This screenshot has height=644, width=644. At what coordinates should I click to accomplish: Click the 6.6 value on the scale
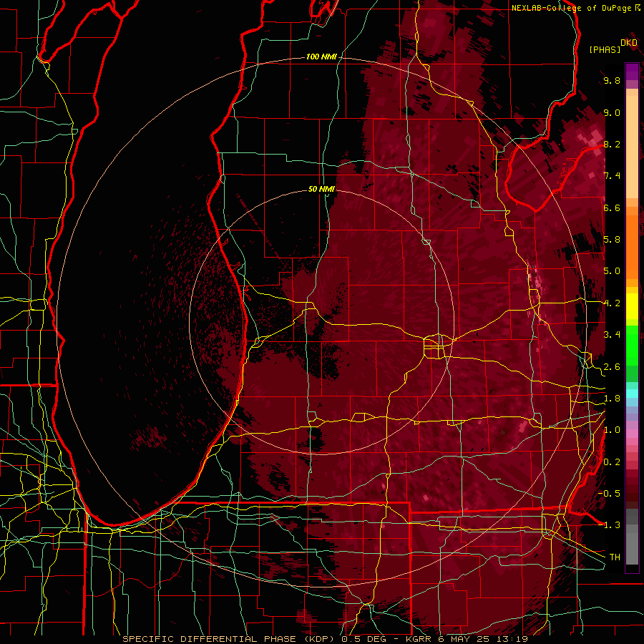(x=612, y=208)
